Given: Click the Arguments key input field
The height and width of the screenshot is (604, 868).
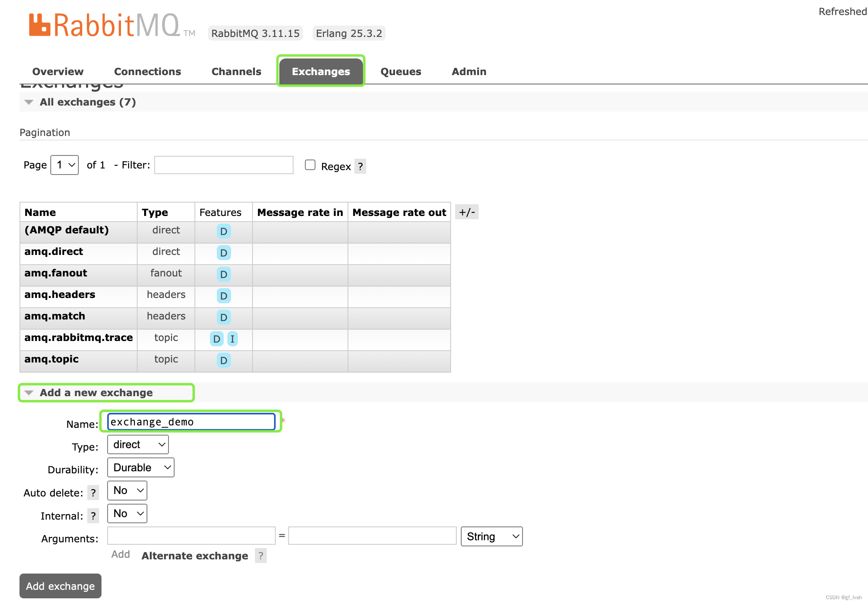Looking at the screenshot, I should click(x=191, y=536).
